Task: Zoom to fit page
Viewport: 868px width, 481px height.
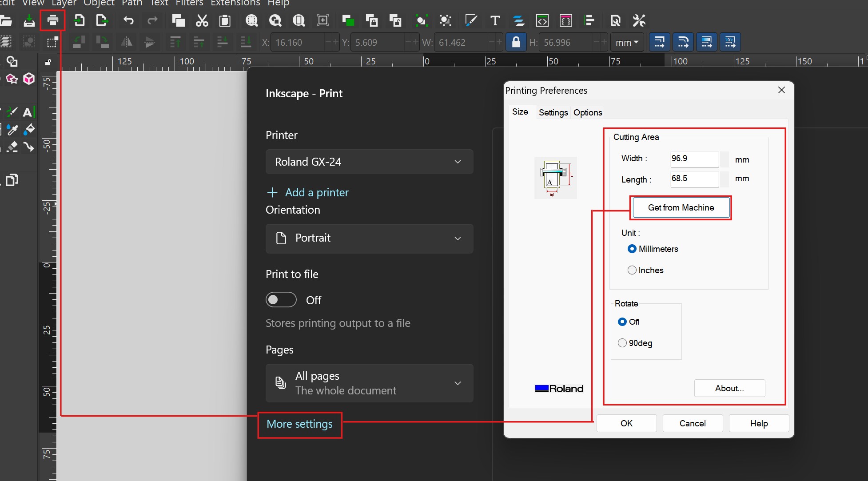Action: coord(299,20)
